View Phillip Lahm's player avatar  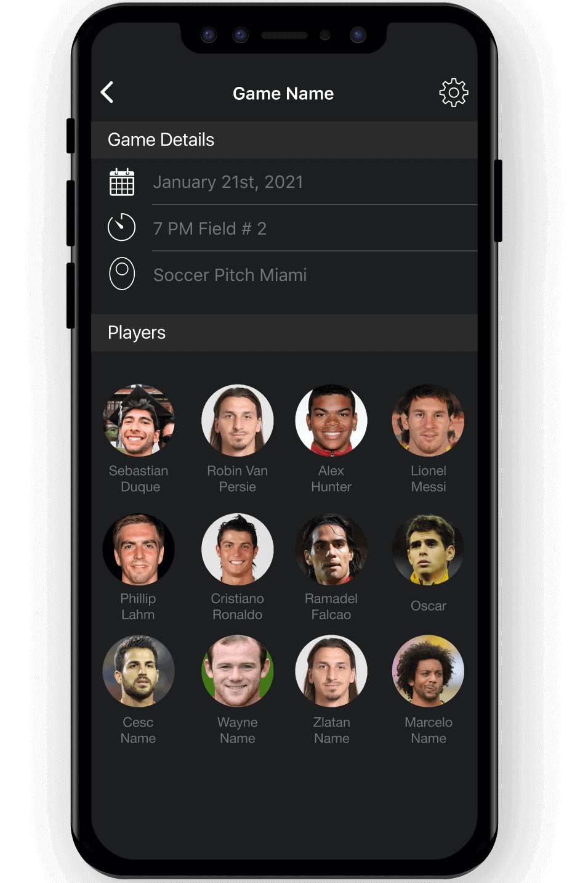click(x=139, y=549)
